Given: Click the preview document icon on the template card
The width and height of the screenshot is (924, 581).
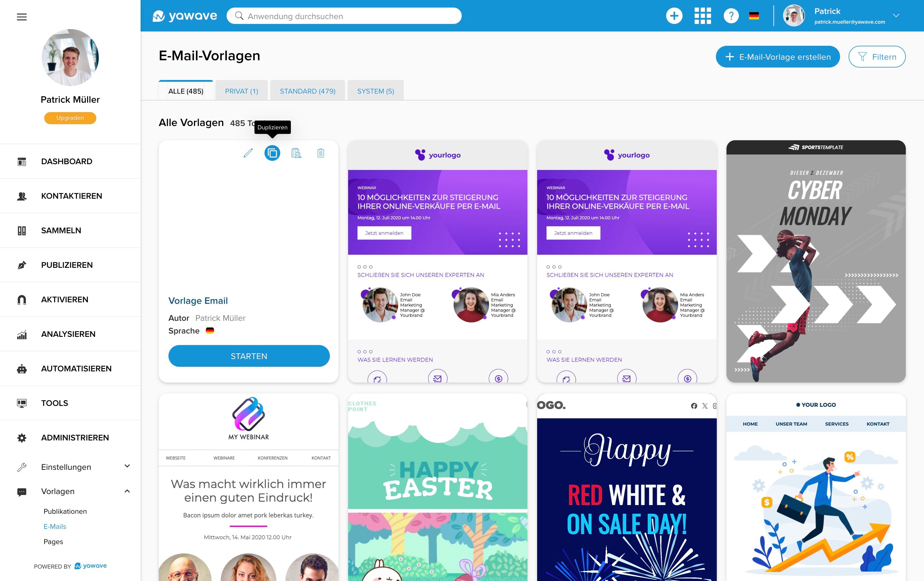Looking at the screenshot, I should pos(296,153).
